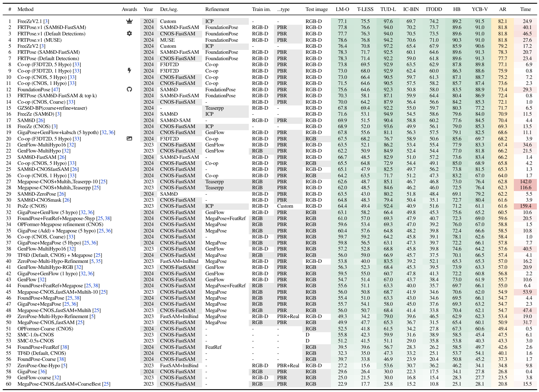Click the Custom train type in PoZe row

[x=285, y=206]
